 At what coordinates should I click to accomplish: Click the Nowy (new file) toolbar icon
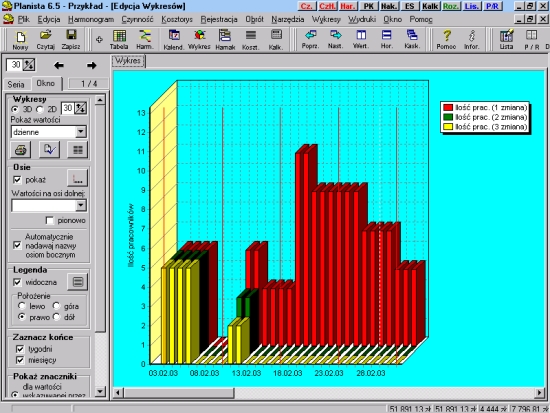pyautogui.click(x=20, y=40)
